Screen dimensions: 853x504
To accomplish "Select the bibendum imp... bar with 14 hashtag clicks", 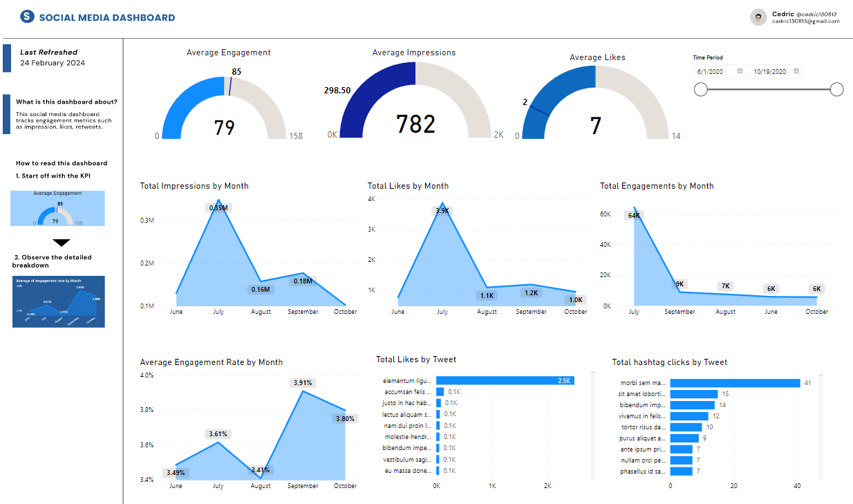I will click(x=693, y=405).
